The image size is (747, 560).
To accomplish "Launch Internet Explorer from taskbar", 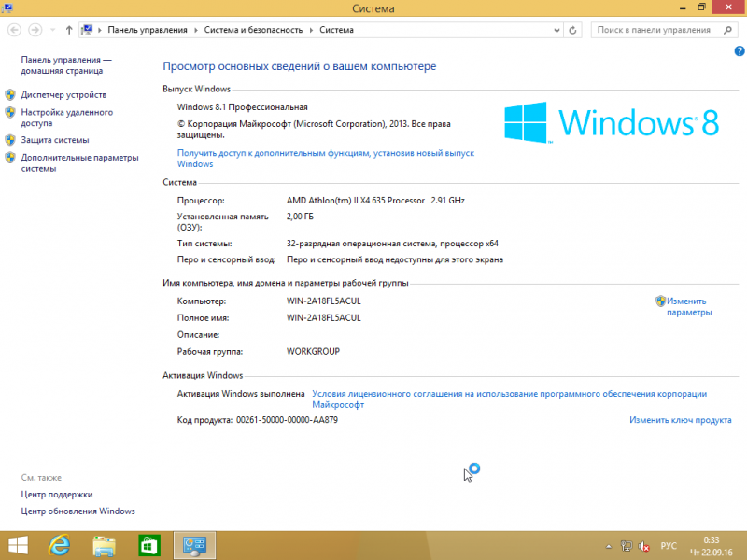I will click(59, 546).
